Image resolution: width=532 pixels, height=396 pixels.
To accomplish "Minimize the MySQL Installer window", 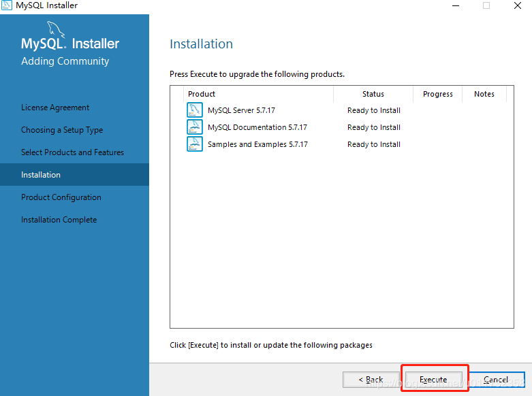I will point(456,5).
